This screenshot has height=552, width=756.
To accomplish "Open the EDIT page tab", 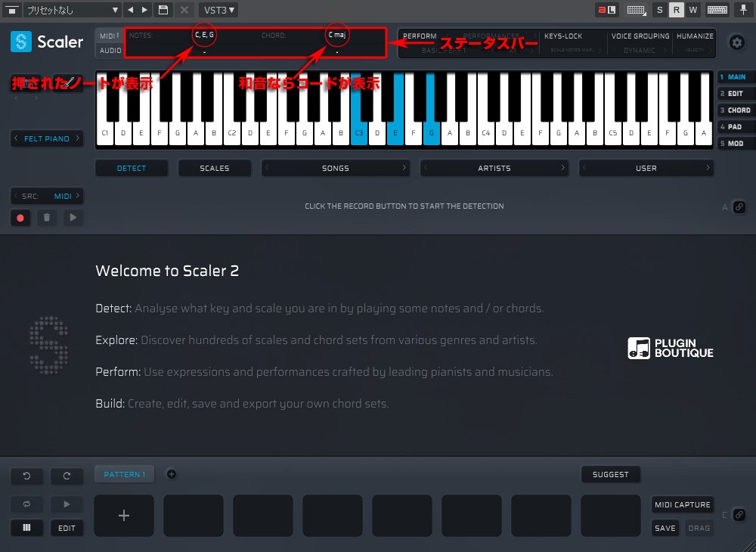I will pyautogui.click(x=736, y=94).
